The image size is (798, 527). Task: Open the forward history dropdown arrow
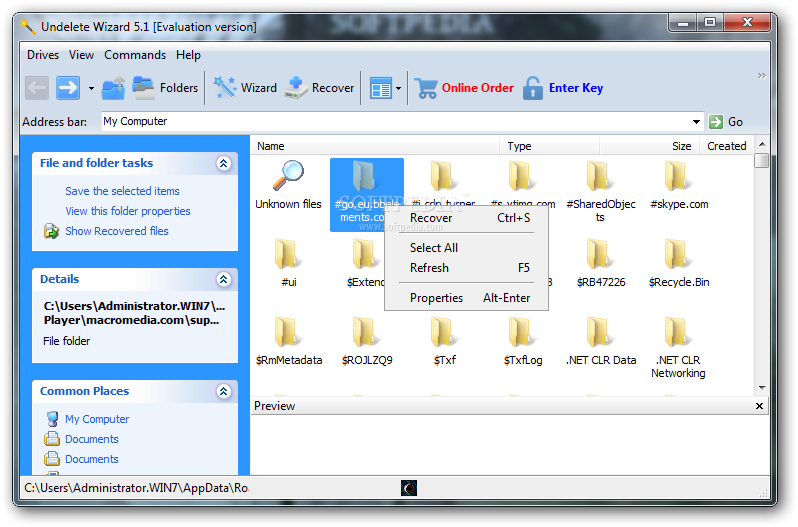[91, 89]
